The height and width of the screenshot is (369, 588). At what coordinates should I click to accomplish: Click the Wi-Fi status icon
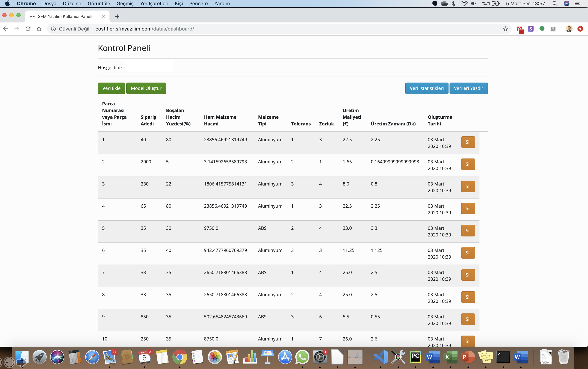click(464, 4)
